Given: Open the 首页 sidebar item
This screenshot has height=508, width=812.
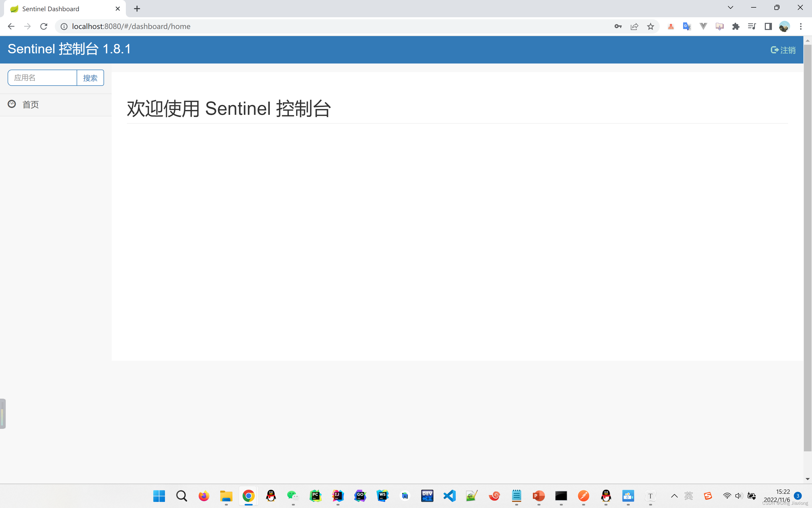Looking at the screenshot, I should (x=56, y=105).
